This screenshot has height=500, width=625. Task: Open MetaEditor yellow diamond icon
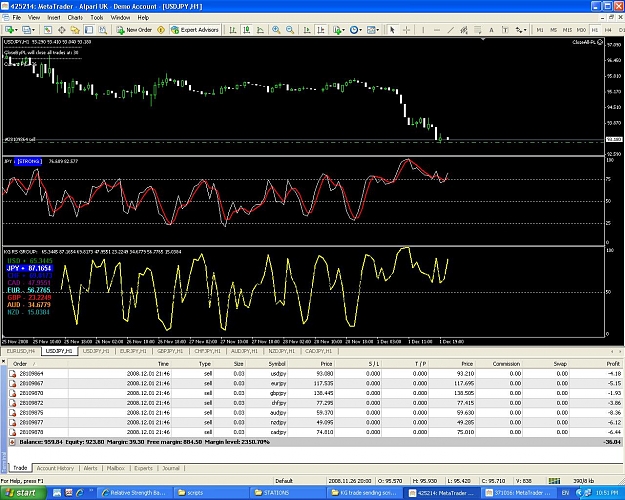161,30
